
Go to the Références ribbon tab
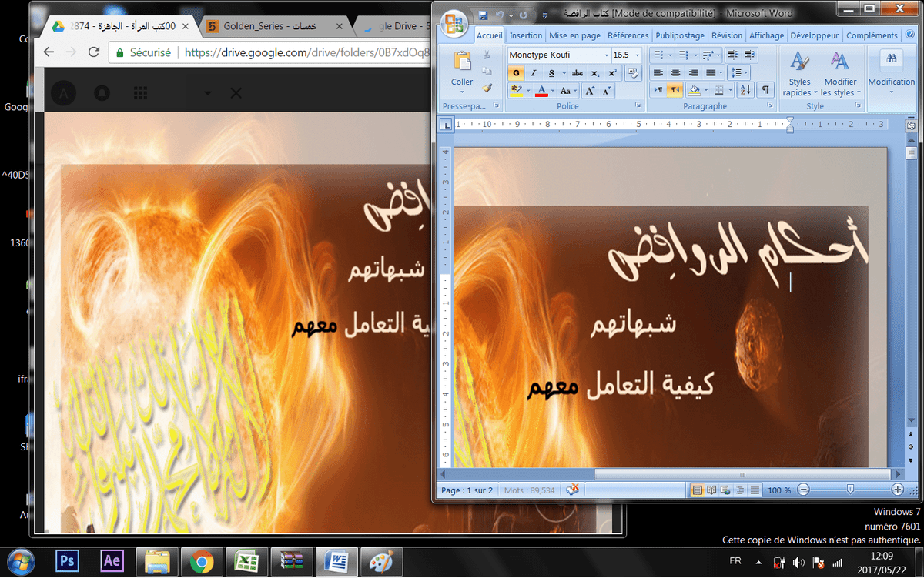pos(628,35)
